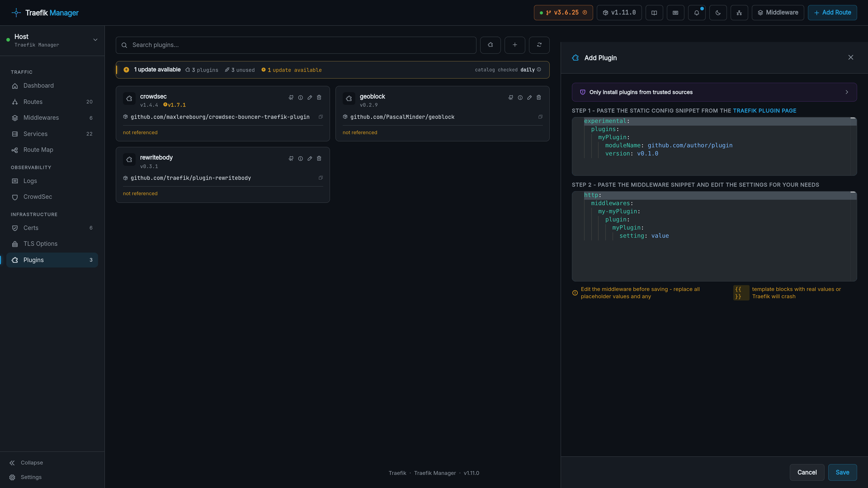Screen dimensions: 868x488
Task: Edit the geoblock plugin
Action: point(529,98)
